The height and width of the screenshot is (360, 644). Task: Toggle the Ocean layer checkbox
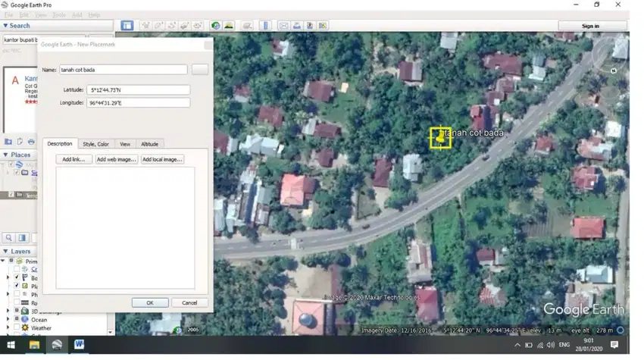pos(17,319)
